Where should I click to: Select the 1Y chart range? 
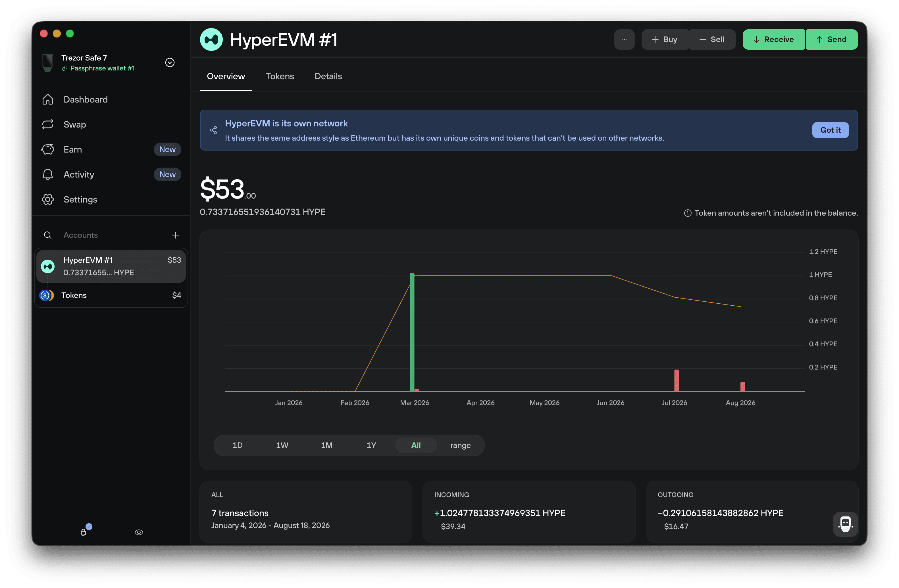pos(371,445)
